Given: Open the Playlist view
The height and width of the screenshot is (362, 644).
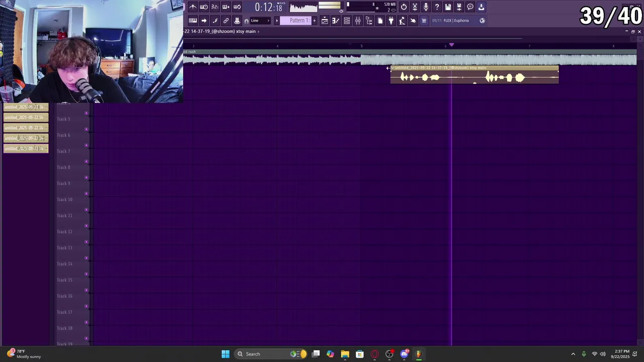Looking at the screenshot, I should [325, 21].
